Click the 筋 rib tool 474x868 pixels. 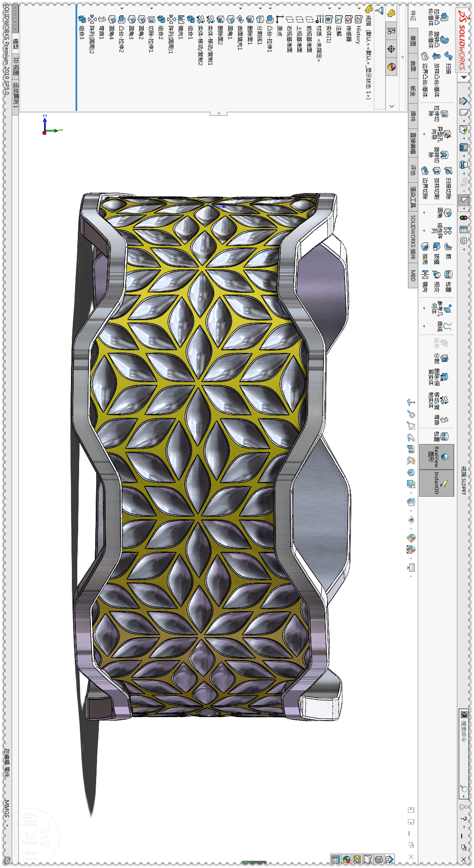click(x=448, y=251)
